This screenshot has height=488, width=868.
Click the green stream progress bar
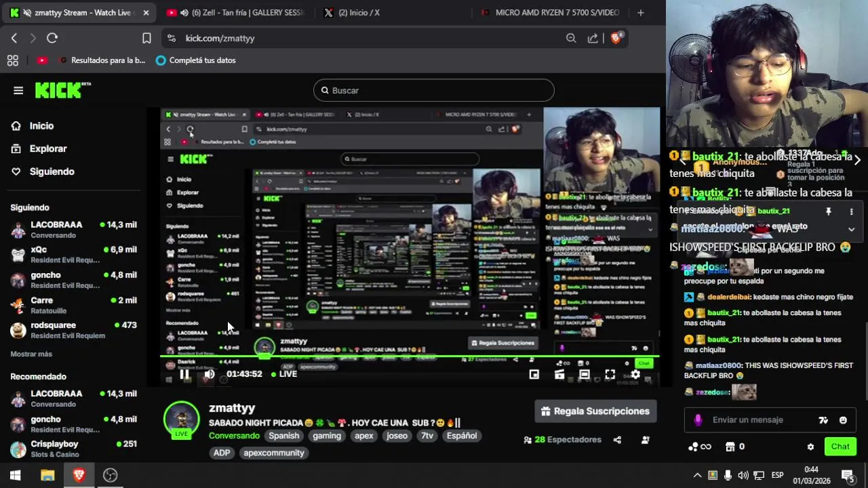(x=410, y=356)
